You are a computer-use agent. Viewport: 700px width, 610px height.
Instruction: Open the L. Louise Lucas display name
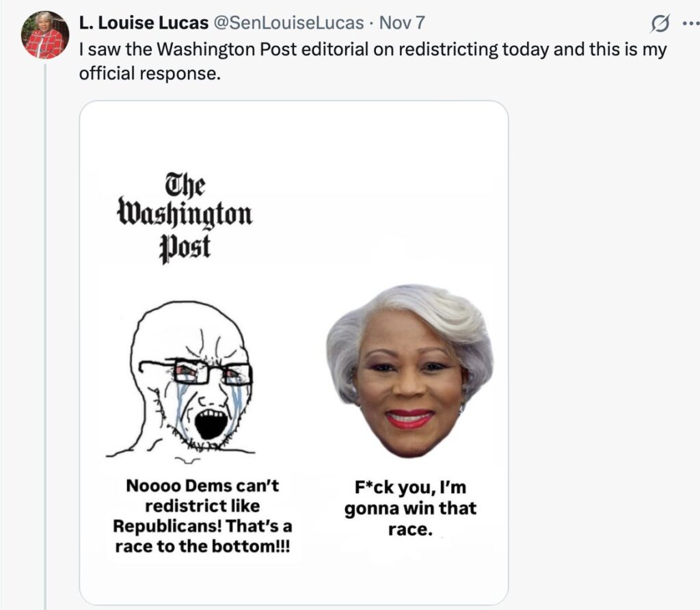click(x=144, y=23)
